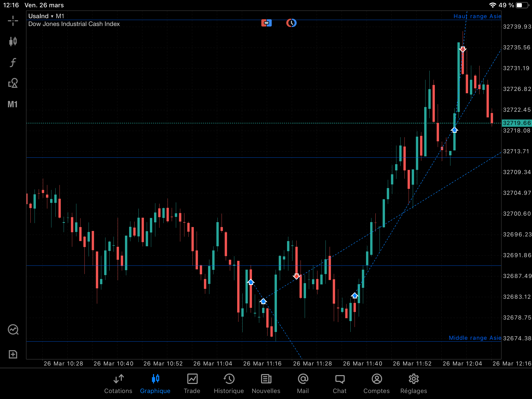The image size is (532, 399).
Task: Open the chart type candlestick icon
Action: pyautogui.click(x=13, y=41)
